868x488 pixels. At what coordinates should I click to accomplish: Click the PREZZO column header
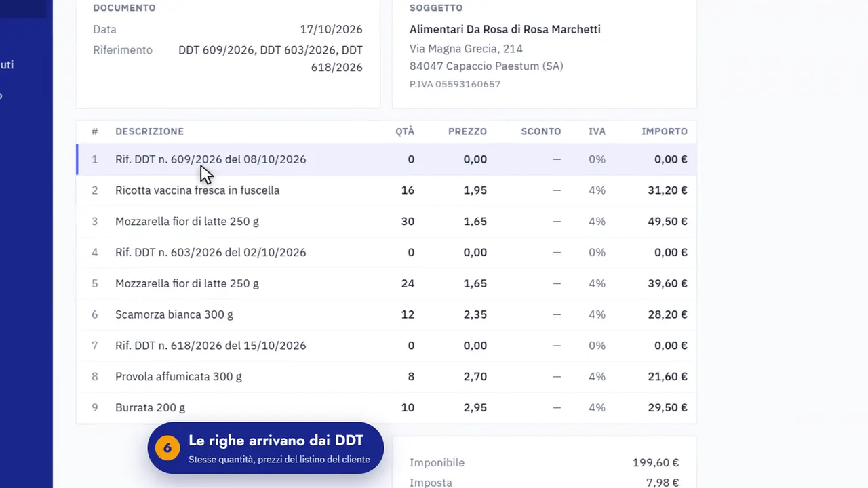click(467, 131)
